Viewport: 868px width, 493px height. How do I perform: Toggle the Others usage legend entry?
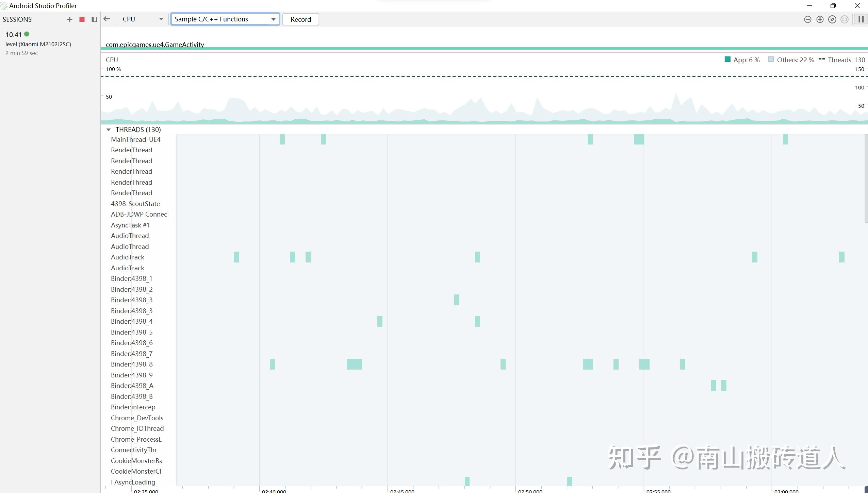click(791, 60)
